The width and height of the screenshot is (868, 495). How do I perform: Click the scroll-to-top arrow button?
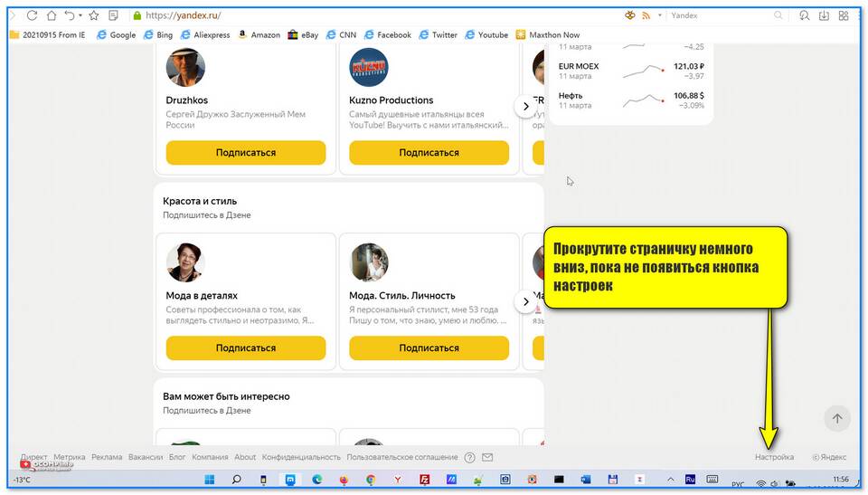click(837, 418)
